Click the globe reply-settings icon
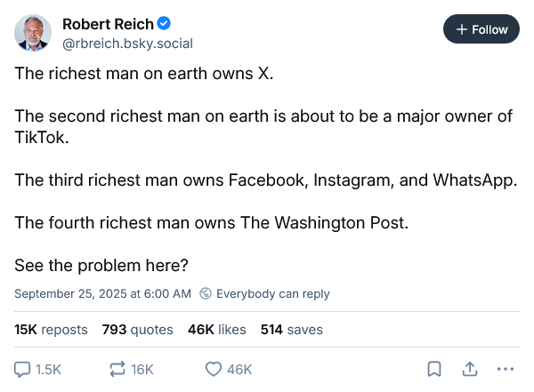Screen dimensions: 534x392 206,293
